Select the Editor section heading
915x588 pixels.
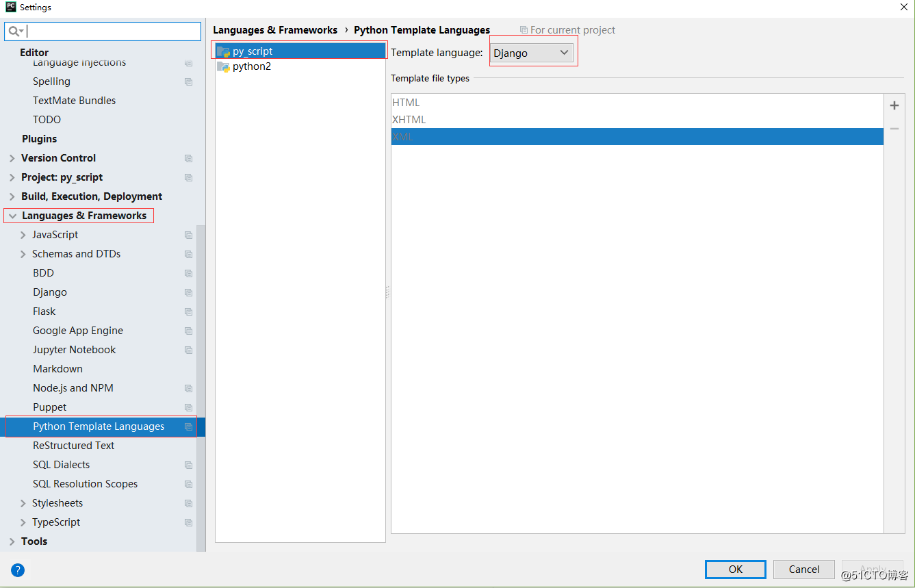(34, 53)
